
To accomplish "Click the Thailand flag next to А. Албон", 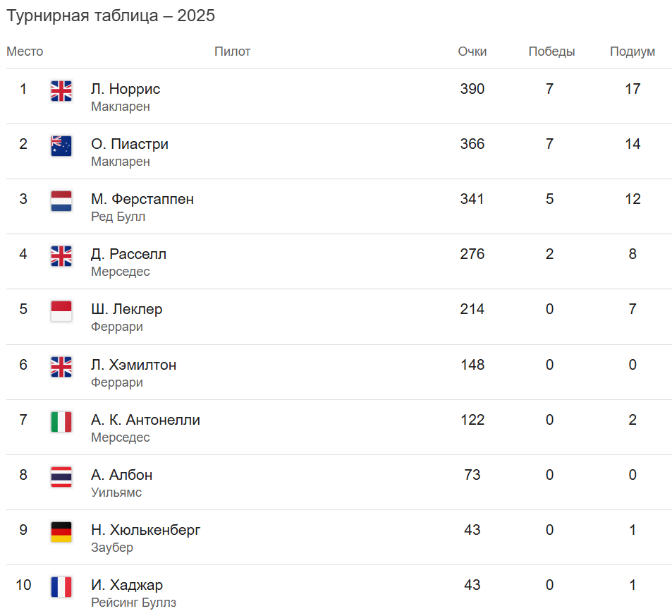I will pos(61,477).
